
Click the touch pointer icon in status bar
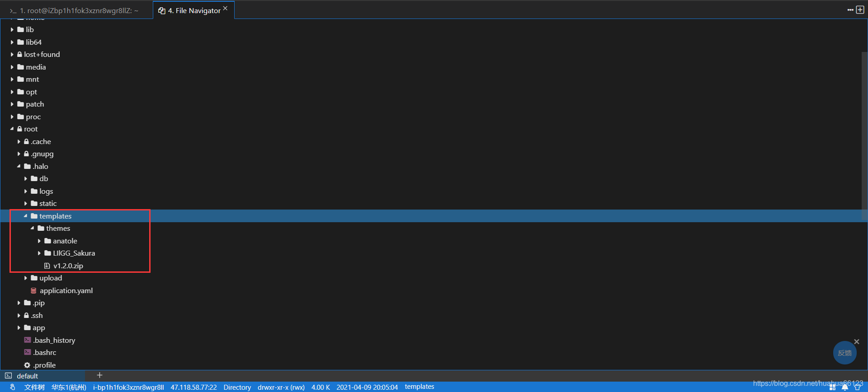[x=12, y=387]
